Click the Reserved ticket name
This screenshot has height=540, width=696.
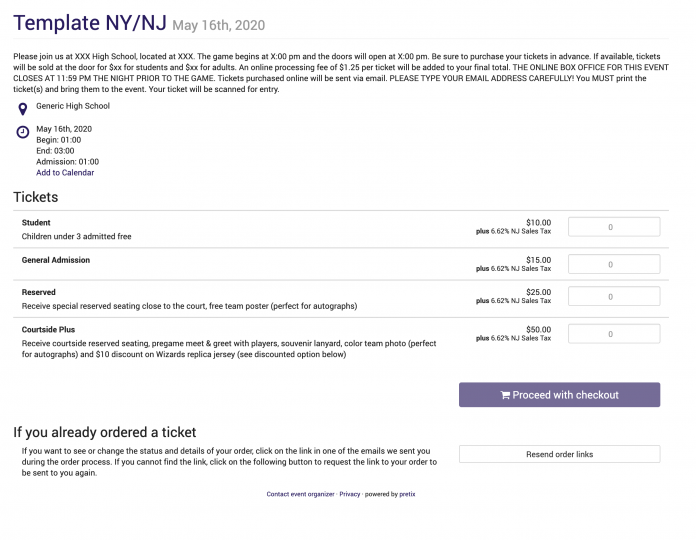[x=39, y=293]
